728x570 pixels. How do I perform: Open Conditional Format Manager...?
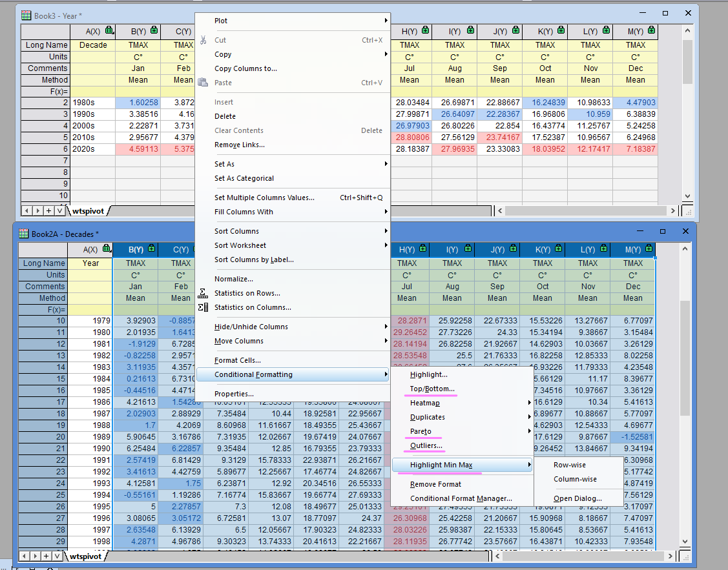coord(461,498)
